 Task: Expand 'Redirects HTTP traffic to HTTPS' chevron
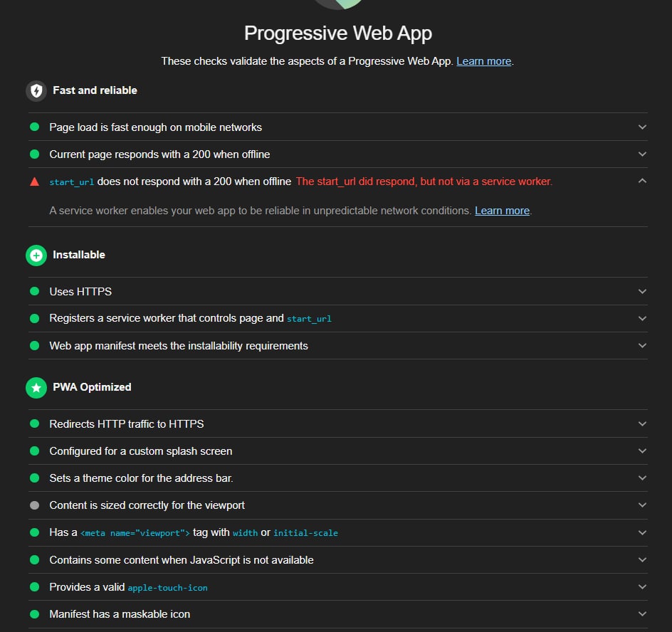642,423
